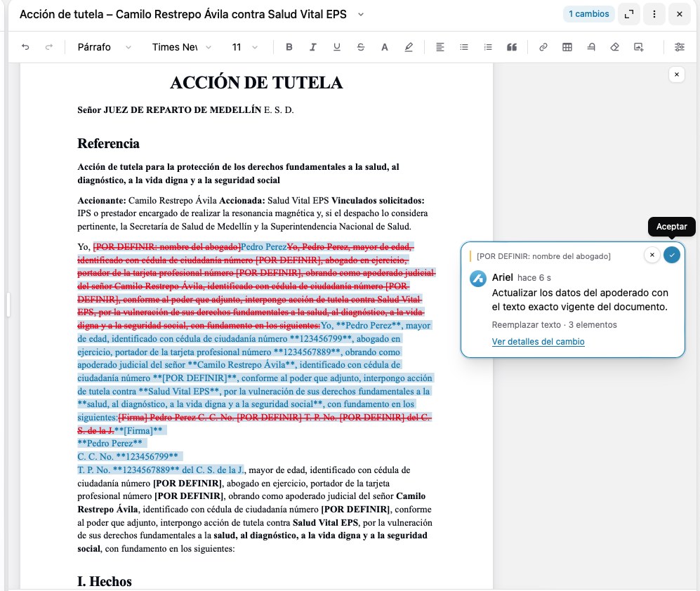Viewport: 700px width, 591px height.
Task: Apply block quote formatting
Action: tap(512, 47)
